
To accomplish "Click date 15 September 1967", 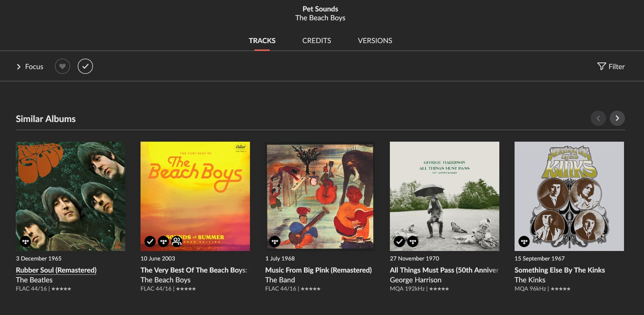I will (539, 259).
